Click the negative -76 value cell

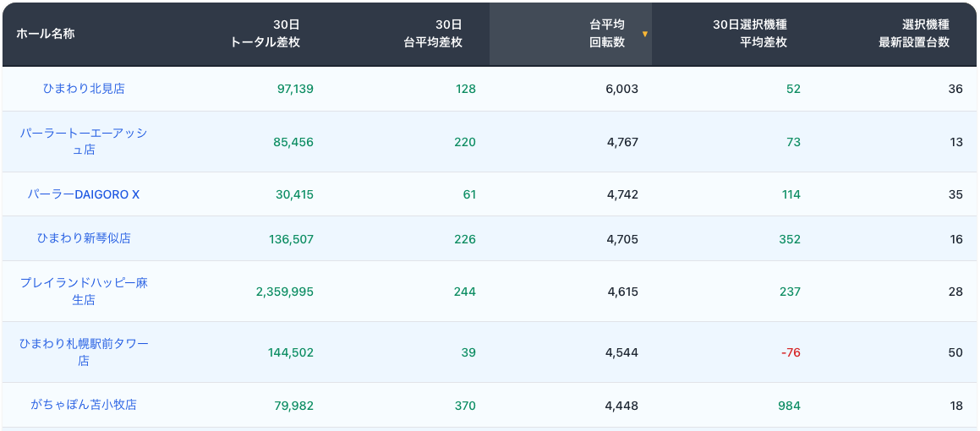click(791, 352)
